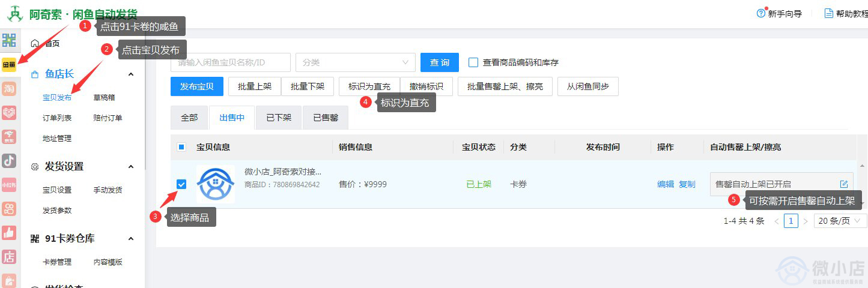Open the Xiaohongshu (小红书) sidebar icon

click(x=9, y=185)
